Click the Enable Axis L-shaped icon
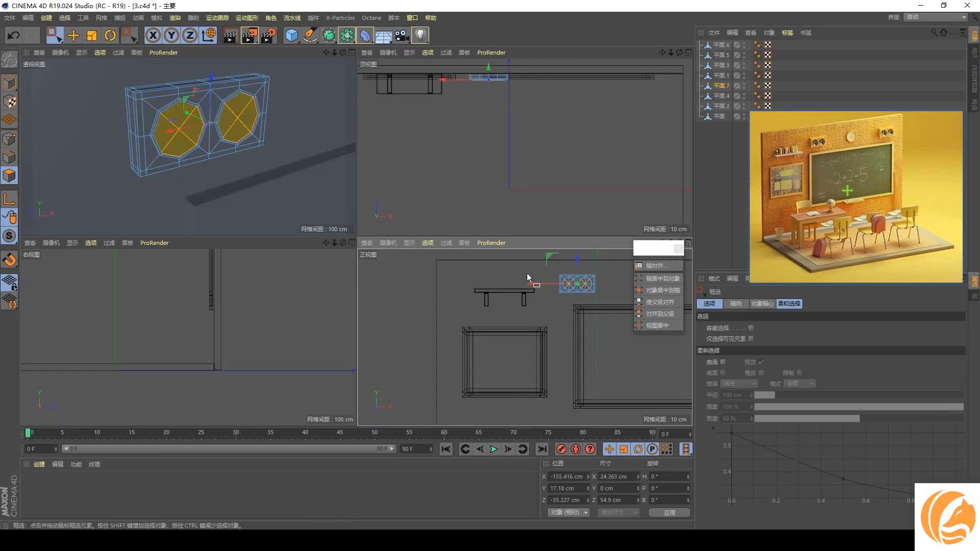The height and width of the screenshot is (551, 980). (x=9, y=198)
